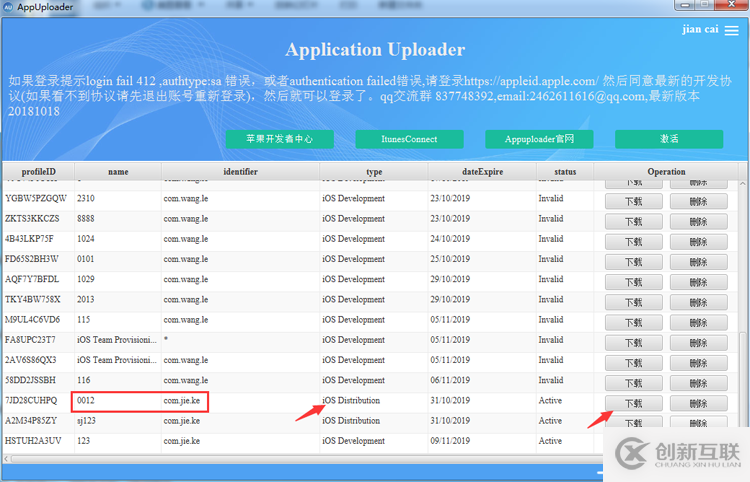
Task: Download profile YGBW5PZGQW with 下载
Action: [634, 202]
